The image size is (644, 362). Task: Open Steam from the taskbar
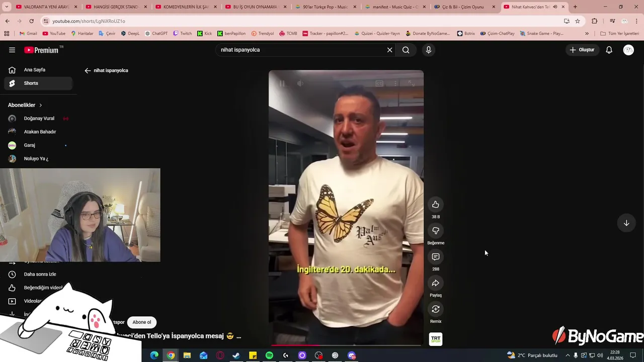[x=236, y=355]
